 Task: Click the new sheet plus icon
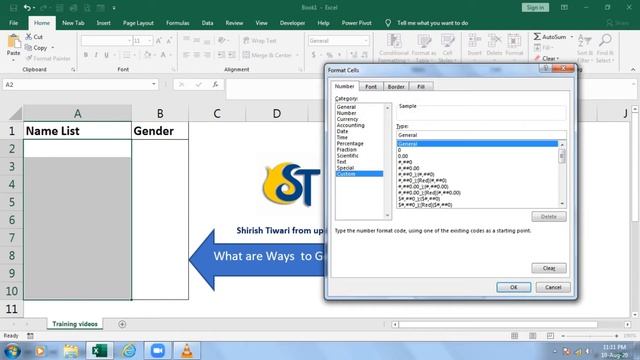point(122,324)
